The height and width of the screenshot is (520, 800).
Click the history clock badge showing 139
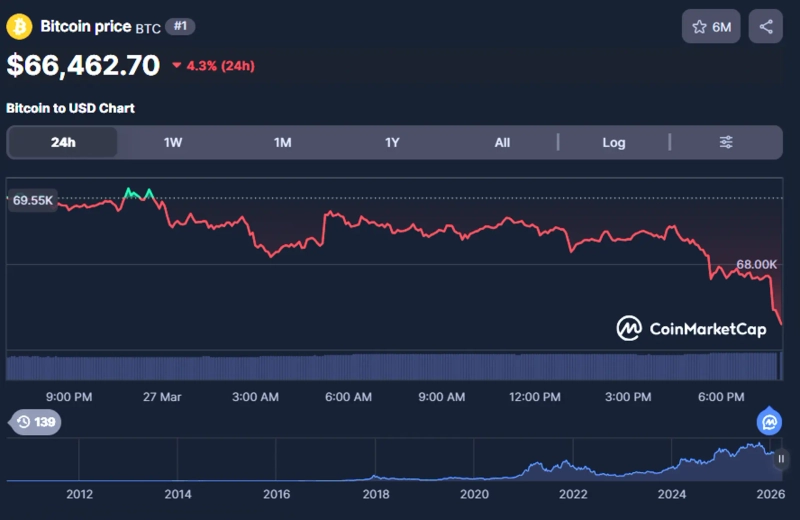click(x=36, y=422)
